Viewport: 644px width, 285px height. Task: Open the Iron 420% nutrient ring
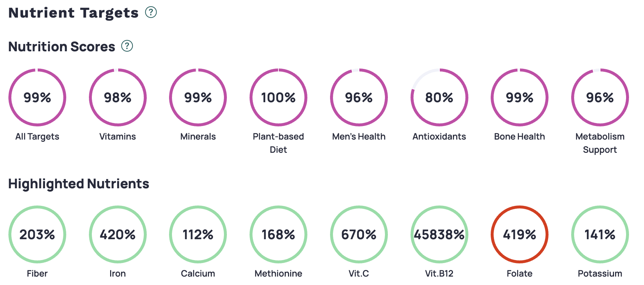117,234
